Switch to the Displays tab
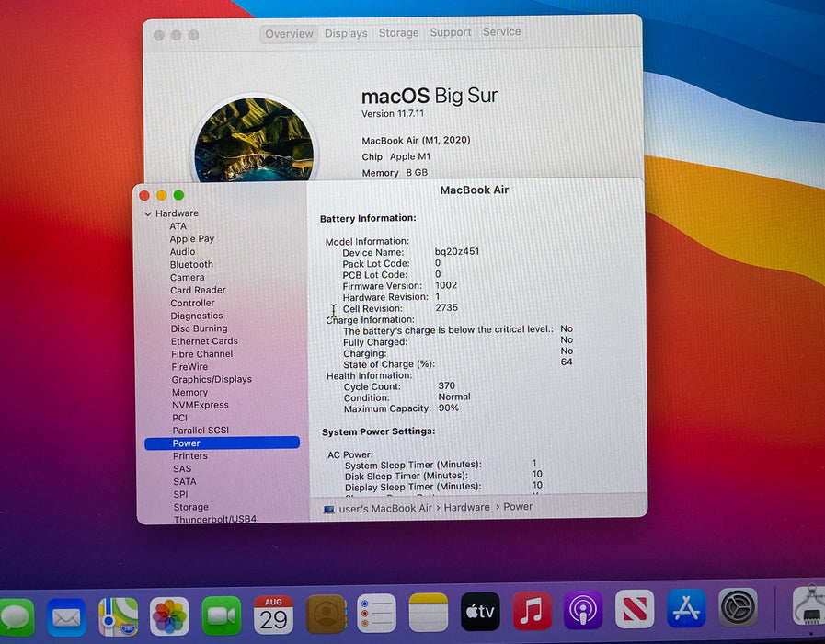The height and width of the screenshot is (644, 825). (346, 33)
